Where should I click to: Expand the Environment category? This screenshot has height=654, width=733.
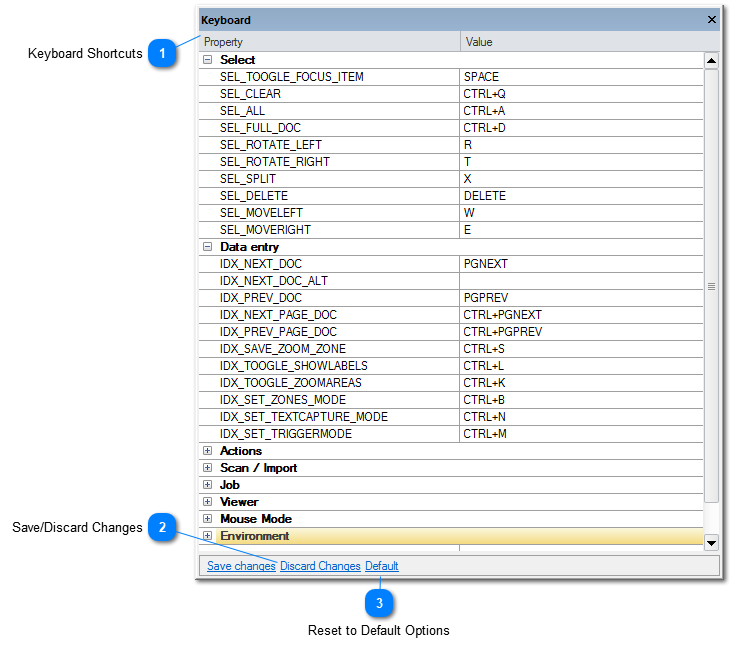coord(208,536)
